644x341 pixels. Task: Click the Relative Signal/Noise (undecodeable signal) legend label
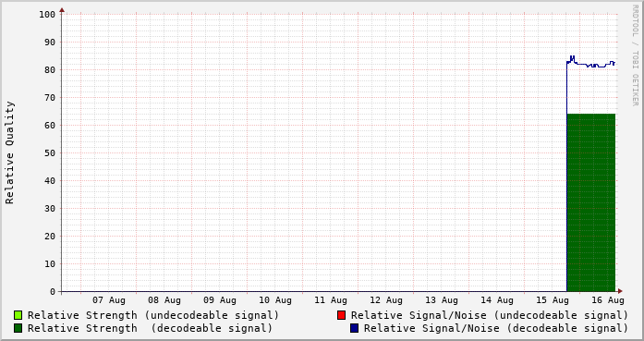(x=490, y=315)
